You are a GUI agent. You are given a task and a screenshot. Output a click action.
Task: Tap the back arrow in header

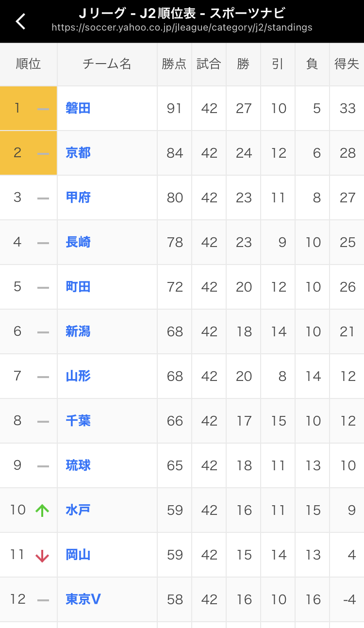pyautogui.click(x=20, y=21)
